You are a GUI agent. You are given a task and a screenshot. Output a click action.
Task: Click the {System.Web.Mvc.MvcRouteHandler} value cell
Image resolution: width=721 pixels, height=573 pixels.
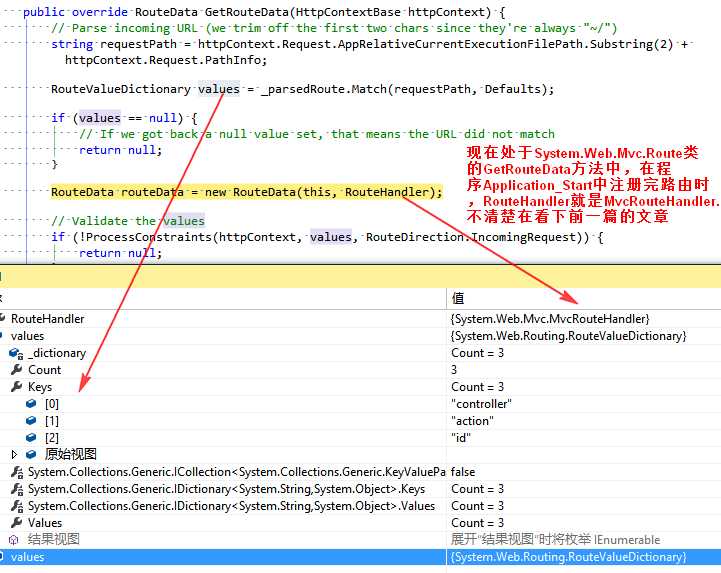click(x=550, y=319)
